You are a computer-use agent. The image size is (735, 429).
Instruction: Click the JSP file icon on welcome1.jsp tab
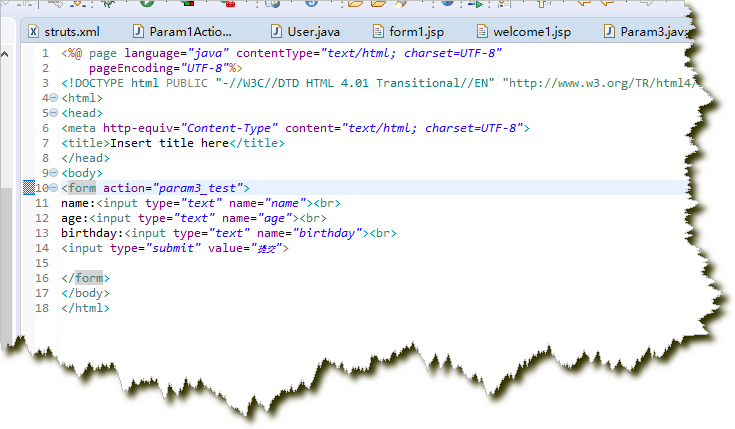[482, 31]
